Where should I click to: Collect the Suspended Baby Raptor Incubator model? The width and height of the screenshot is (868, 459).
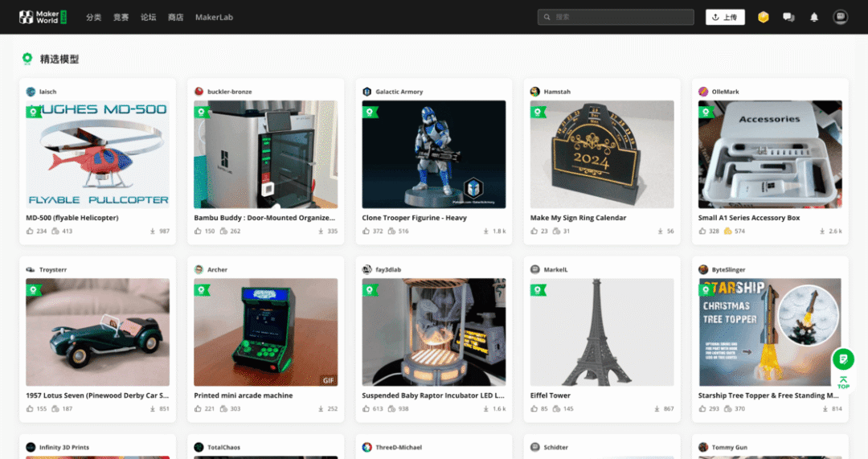point(391,408)
